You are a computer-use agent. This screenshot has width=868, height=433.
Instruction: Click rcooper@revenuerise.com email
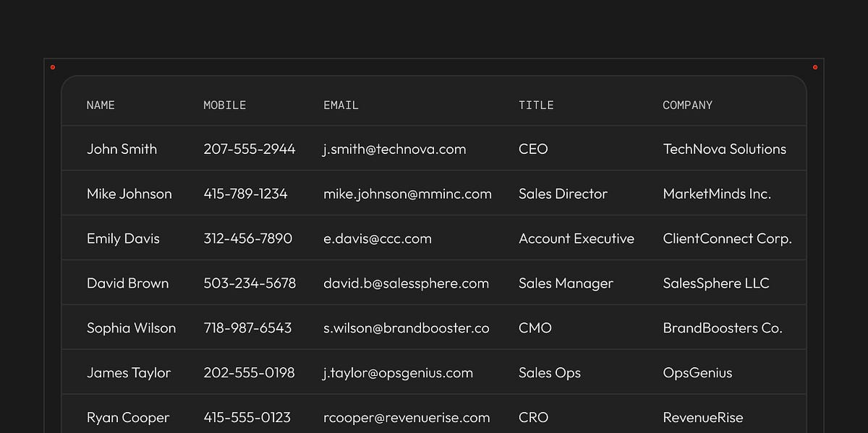[x=407, y=418]
